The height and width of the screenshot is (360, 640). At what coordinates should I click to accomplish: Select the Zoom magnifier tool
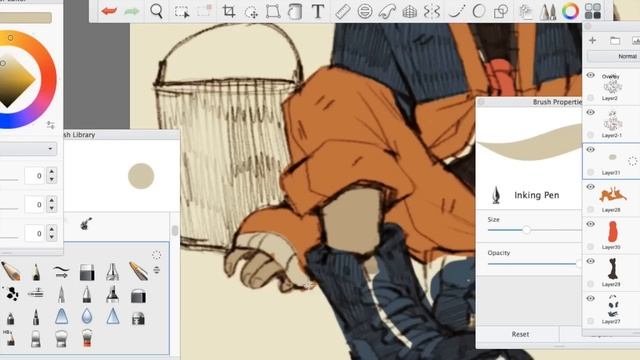tap(156, 11)
